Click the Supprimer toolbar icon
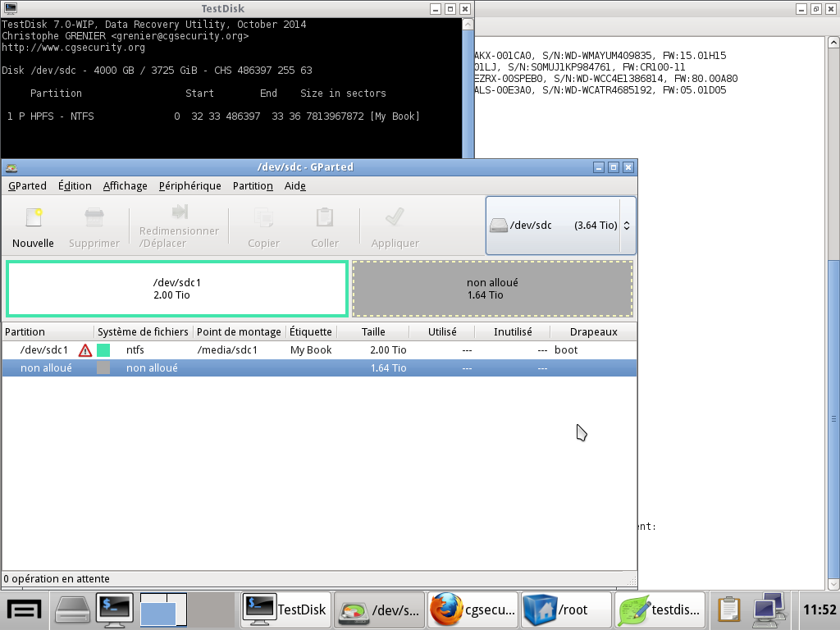Viewport: 840px width, 630px height. tap(94, 217)
